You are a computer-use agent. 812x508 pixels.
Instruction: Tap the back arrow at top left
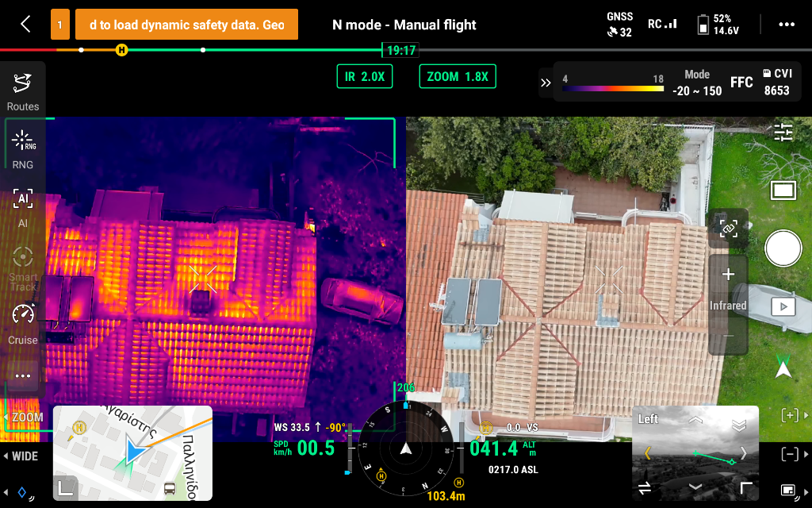[25, 24]
